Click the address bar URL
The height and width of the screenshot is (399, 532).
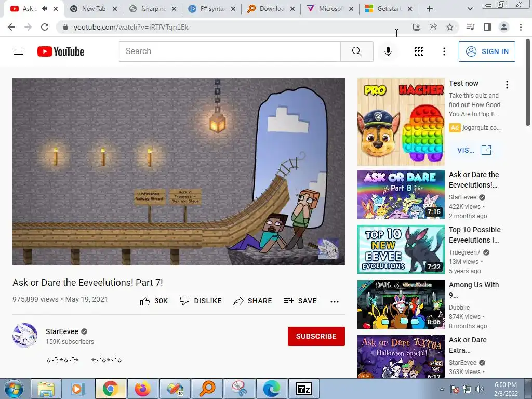pyautogui.click(x=130, y=27)
